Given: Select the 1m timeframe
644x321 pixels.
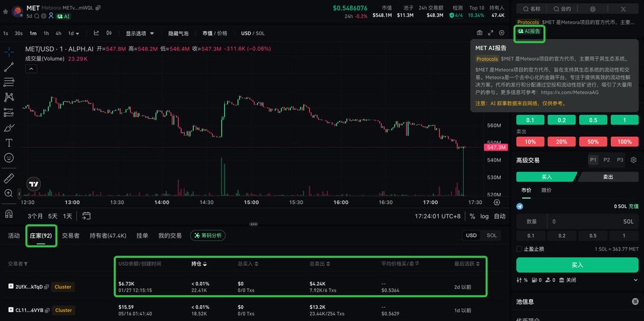Looking at the screenshot, I should point(33,33).
